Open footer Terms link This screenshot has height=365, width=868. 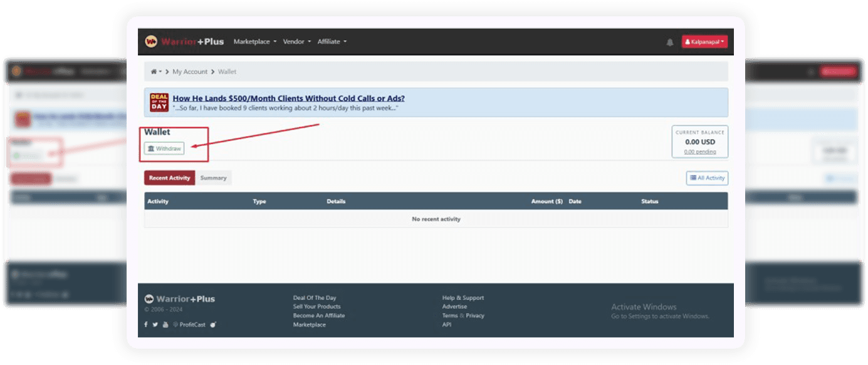(450, 316)
